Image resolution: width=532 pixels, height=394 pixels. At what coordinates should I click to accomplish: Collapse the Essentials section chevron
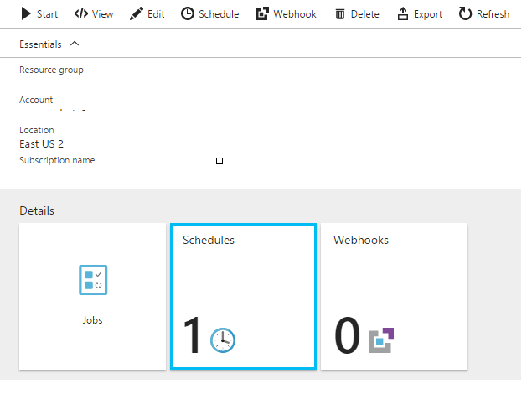click(x=75, y=44)
